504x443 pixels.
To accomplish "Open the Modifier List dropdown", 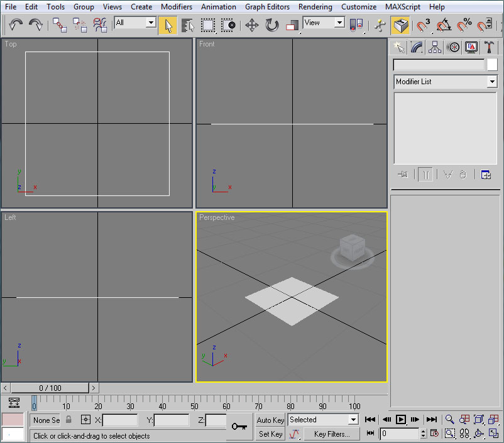I will 446,82.
